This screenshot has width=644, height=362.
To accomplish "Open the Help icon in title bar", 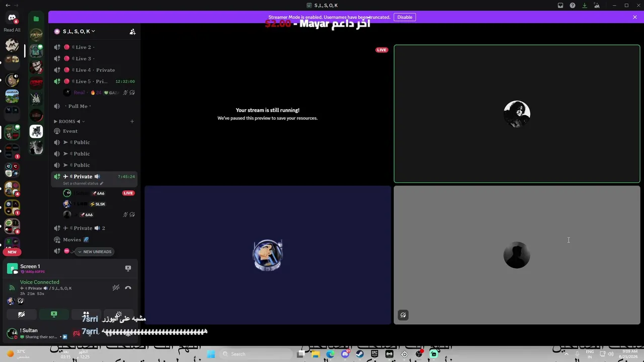I will pyautogui.click(x=573, y=6).
